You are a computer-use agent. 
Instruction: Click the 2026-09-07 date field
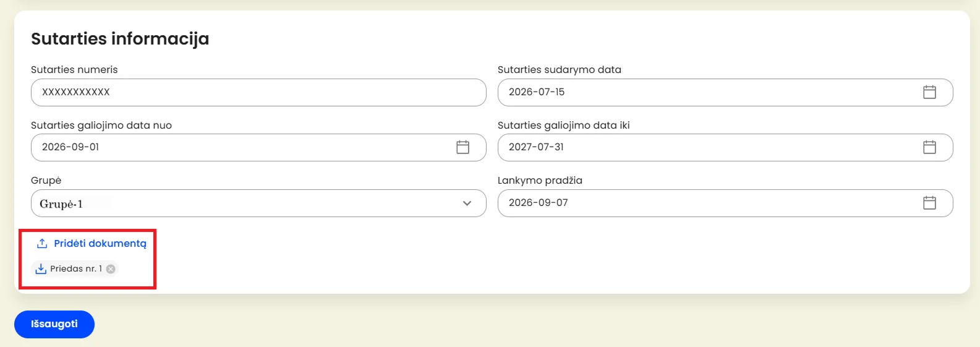coord(725,203)
